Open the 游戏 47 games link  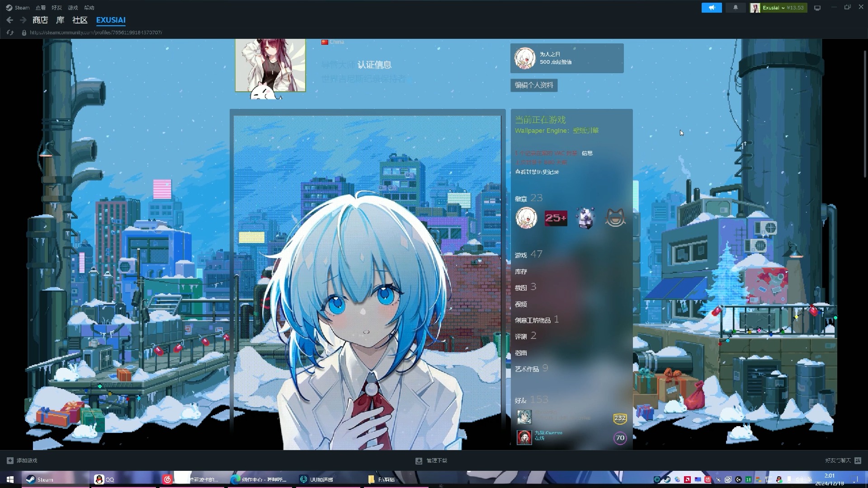click(528, 254)
